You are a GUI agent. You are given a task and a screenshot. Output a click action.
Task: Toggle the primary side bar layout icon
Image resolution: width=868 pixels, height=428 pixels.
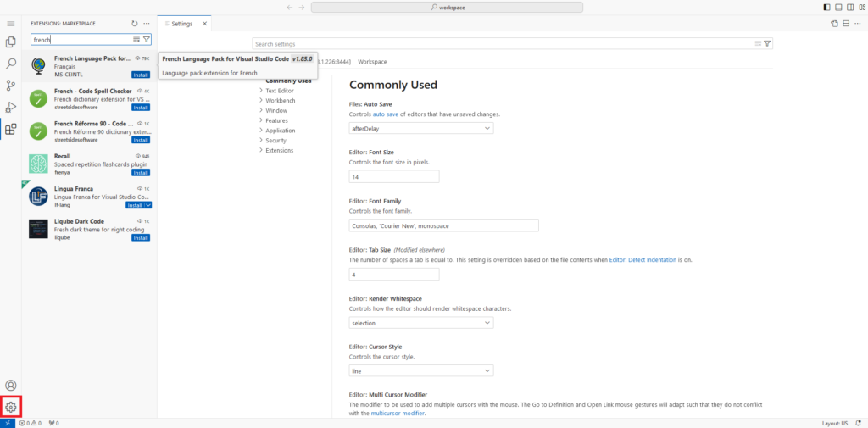click(x=827, y=7)
